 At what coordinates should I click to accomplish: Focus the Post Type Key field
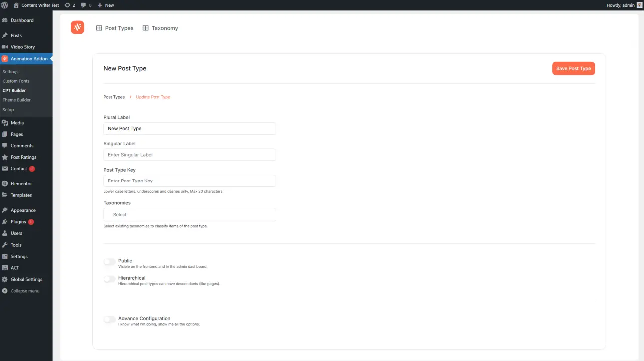[x=189, y=181]
